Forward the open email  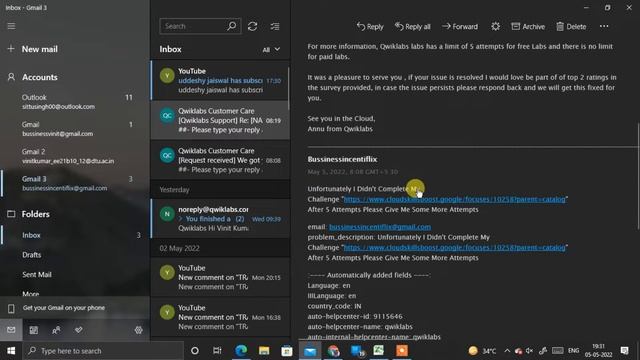460,27
